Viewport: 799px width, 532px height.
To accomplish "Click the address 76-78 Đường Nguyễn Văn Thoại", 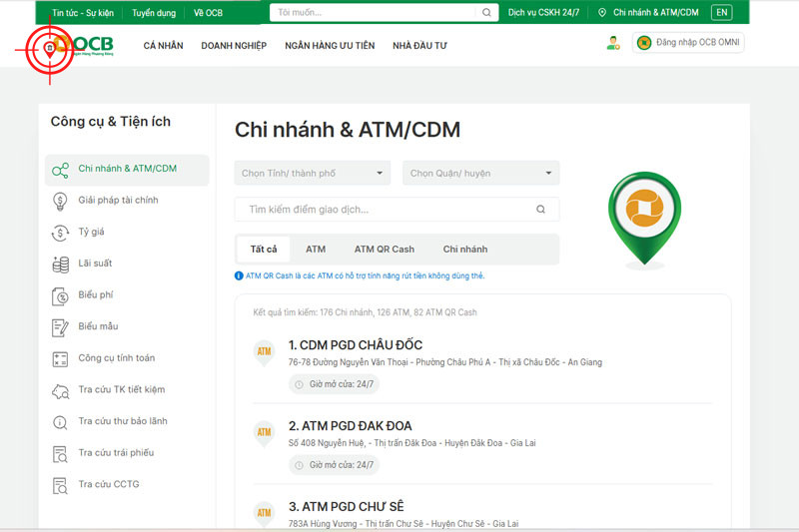I will (444, 362).
